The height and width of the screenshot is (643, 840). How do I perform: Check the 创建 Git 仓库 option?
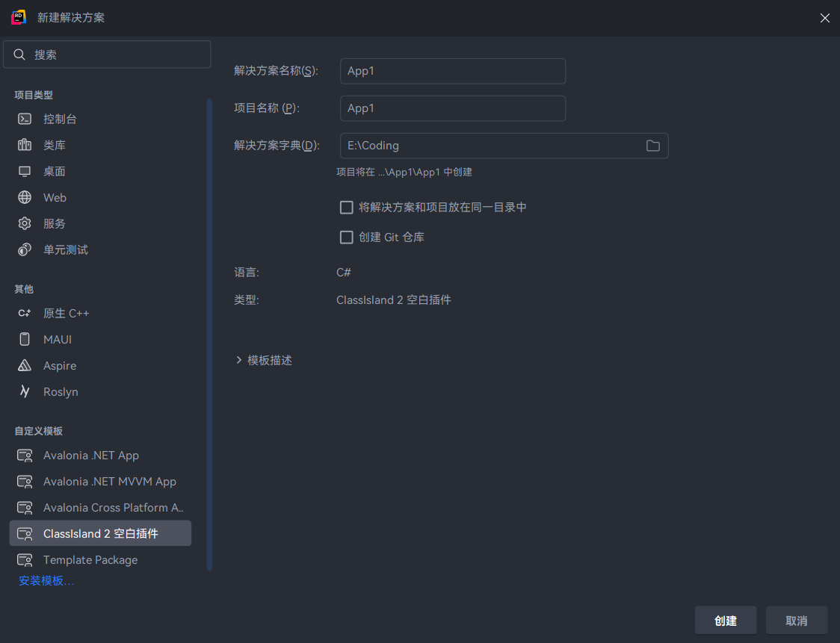347,237
